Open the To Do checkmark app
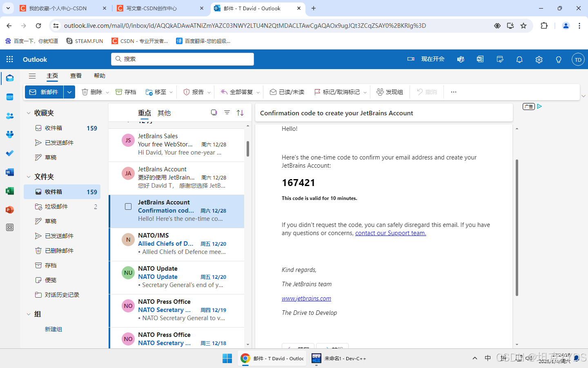This screenshot has width=588, height=368. click(x=10, y=153)
